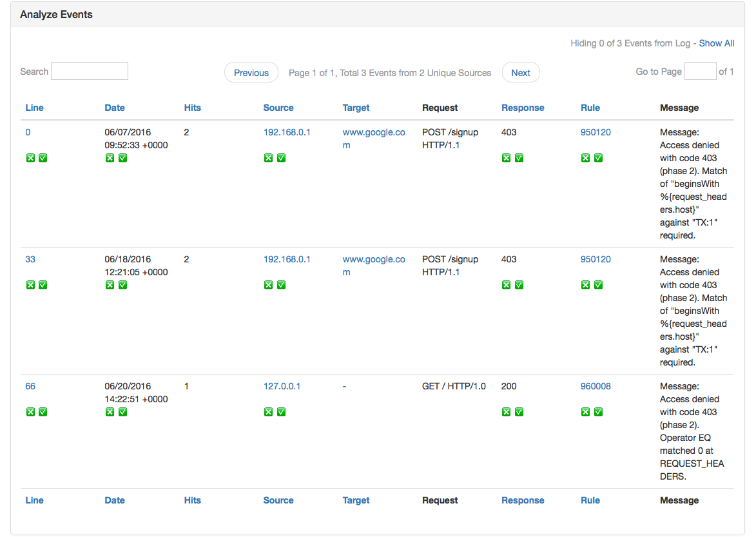Screen dimensions: 756x537
Task: Exclude rule 960008 using X icon
Action: point(585,411)
